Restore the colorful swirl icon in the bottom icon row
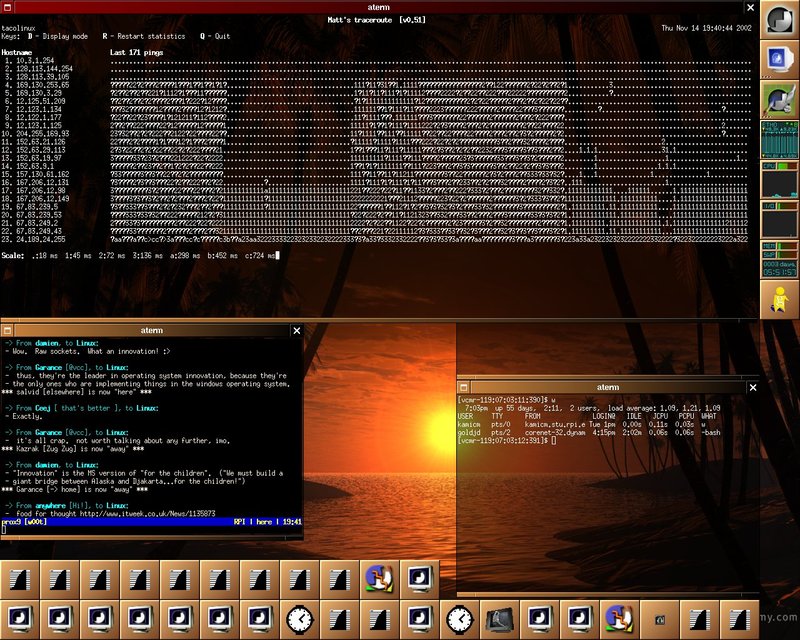 tap(619, 619)
